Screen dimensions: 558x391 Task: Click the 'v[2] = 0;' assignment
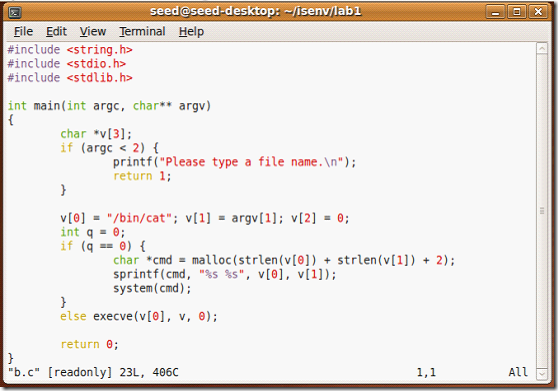[x=320, y=218]
